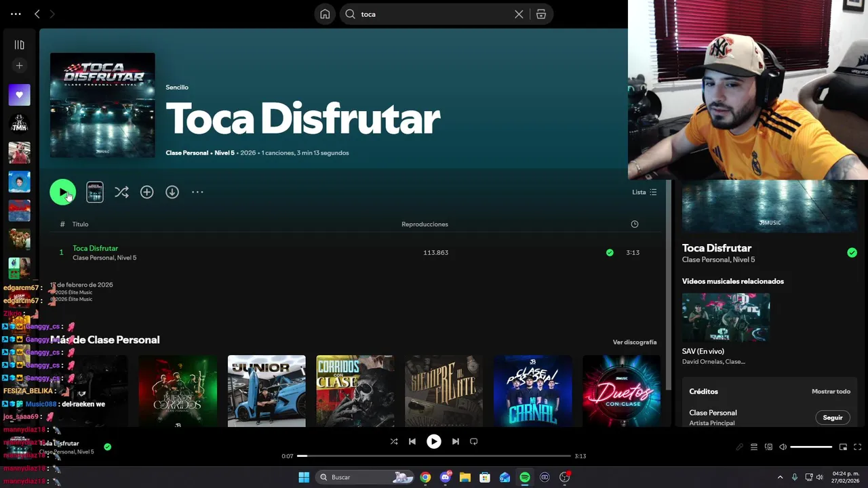Clear the search text with X icon
Screen dimensions: 868x488
(519, 14)
